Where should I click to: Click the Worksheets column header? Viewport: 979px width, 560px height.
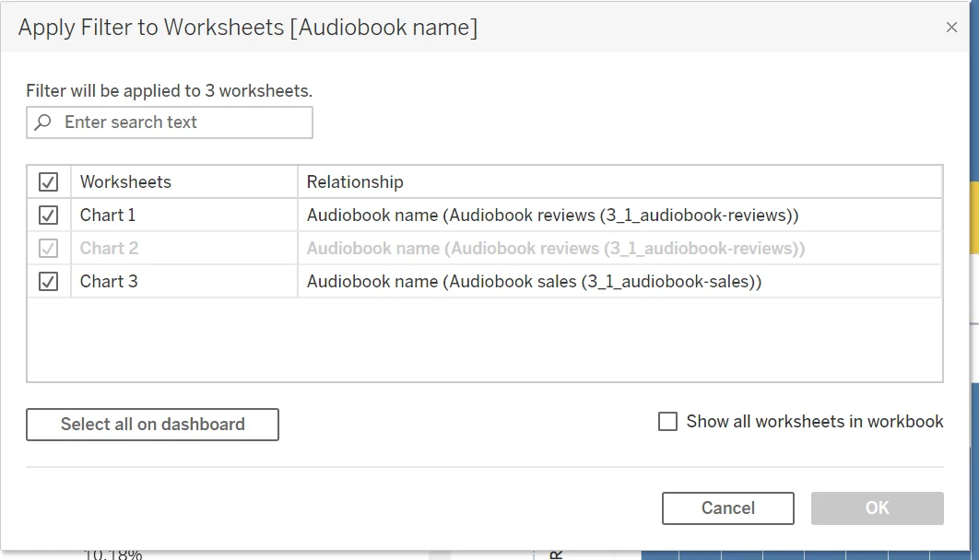pyautogui.click(x=125, y=182)
